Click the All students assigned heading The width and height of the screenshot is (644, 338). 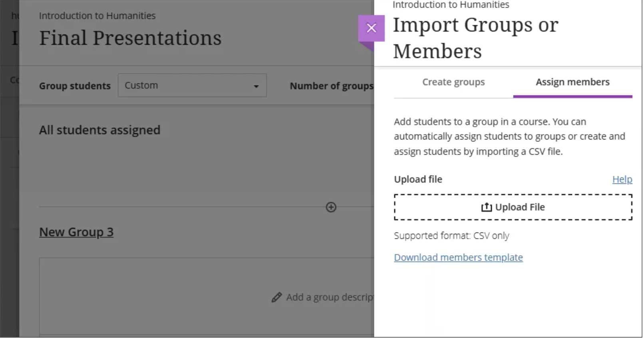click(99, 130)
